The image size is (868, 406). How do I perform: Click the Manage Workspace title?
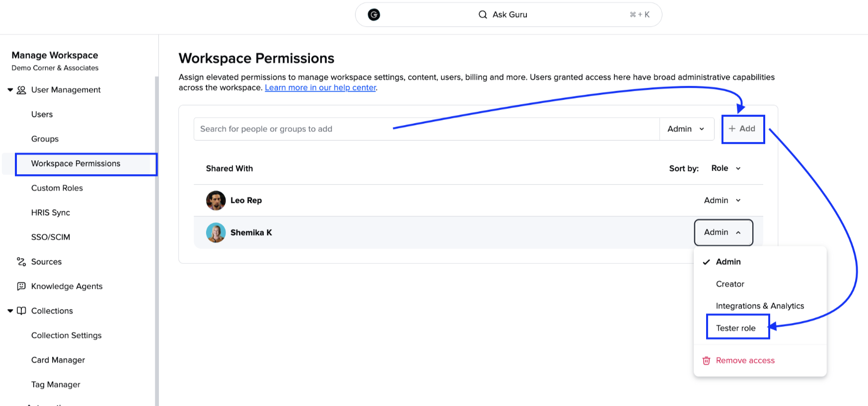[55, 55]
